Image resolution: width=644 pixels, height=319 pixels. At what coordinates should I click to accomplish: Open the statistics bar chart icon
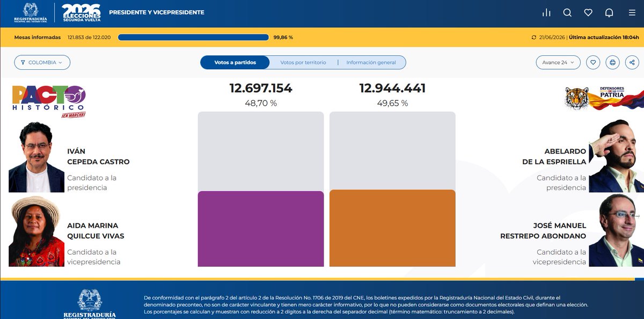(546, 12)
